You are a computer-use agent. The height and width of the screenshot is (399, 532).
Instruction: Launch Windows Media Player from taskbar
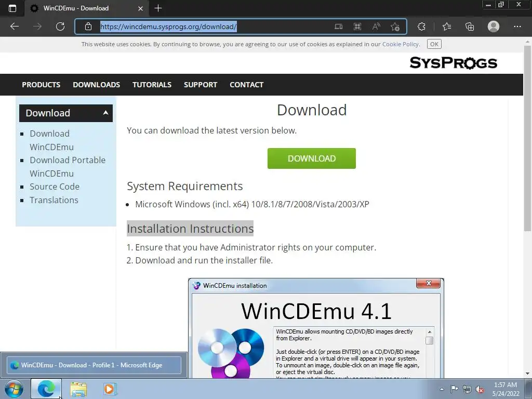click(110, 389)
